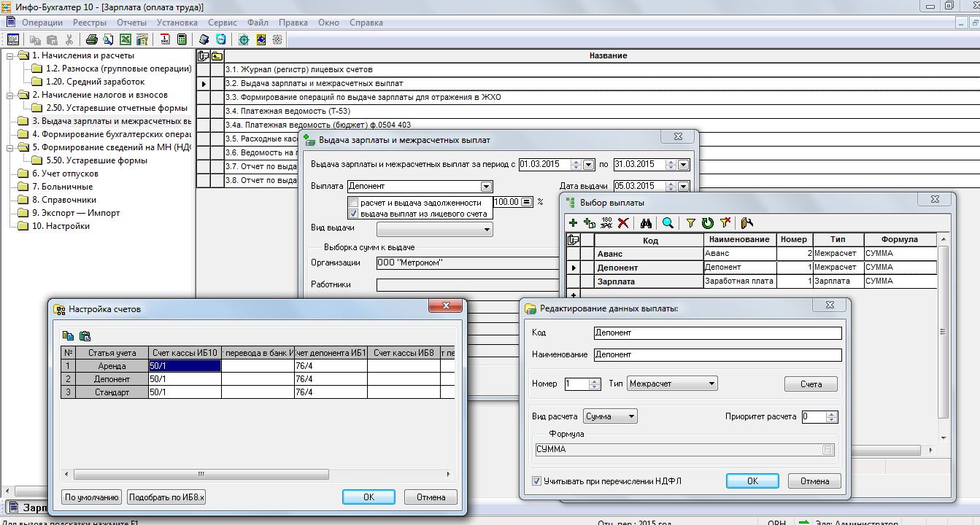
Task: Click the building icon next to the Excel icon
Action: click(x=142, y=40)
